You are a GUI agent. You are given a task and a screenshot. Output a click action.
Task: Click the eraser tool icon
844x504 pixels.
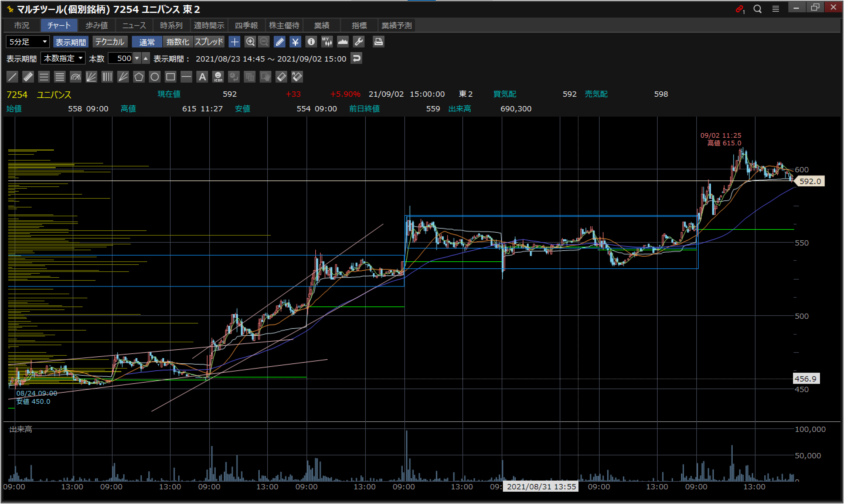click(x=281, y=77)
